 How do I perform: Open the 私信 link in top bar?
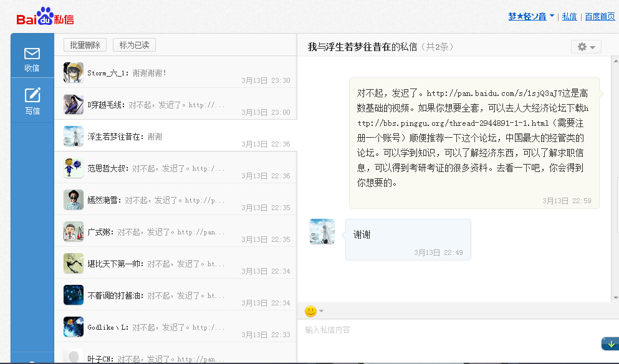coord(569,17)
